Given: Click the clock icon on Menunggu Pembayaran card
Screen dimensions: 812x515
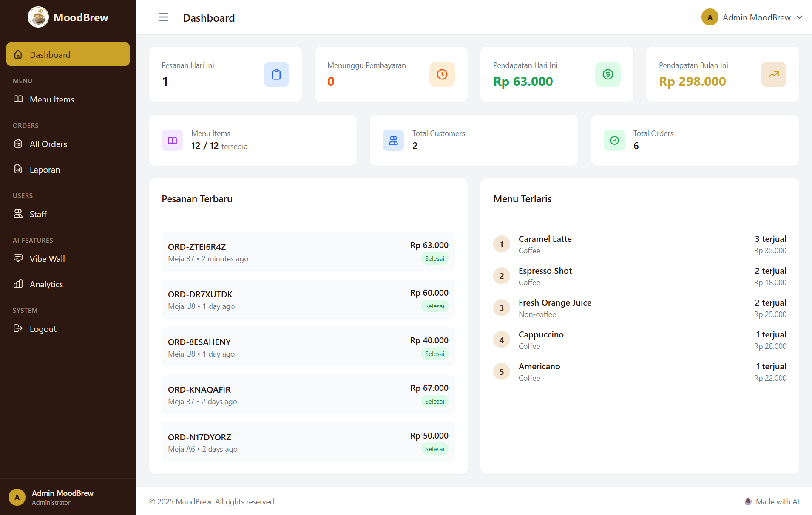Looking at the screenshot, I should pyautogui.click(x=442, y=74).
